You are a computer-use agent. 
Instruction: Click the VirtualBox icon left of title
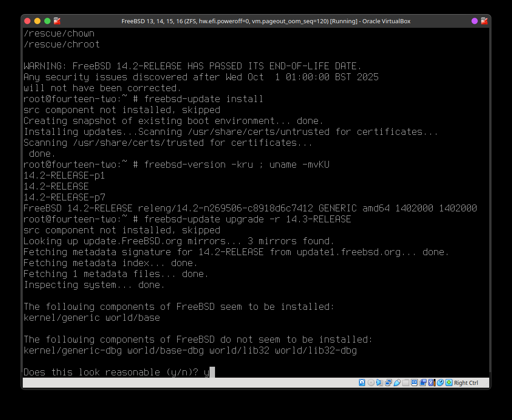[57, 21]
